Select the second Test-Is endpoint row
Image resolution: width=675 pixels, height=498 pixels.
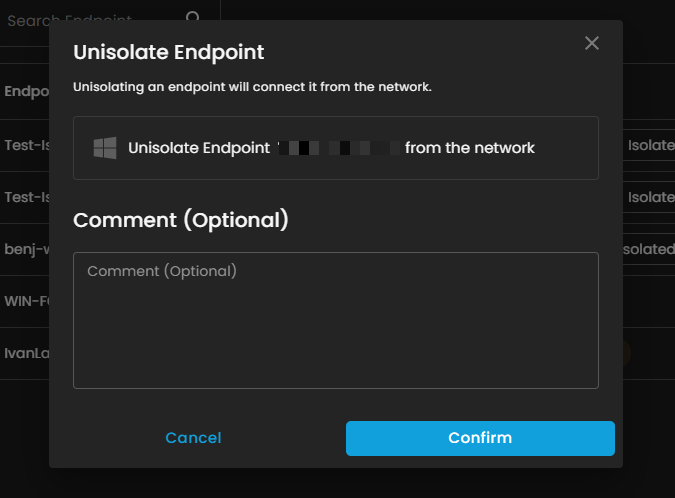click(x=26, y=197)
